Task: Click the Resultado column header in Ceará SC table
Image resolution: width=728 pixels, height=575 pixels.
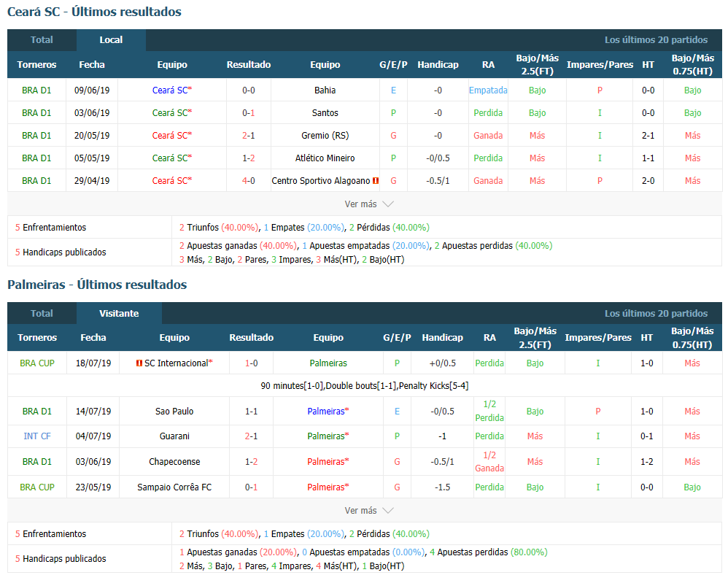Action: [249, 64]
